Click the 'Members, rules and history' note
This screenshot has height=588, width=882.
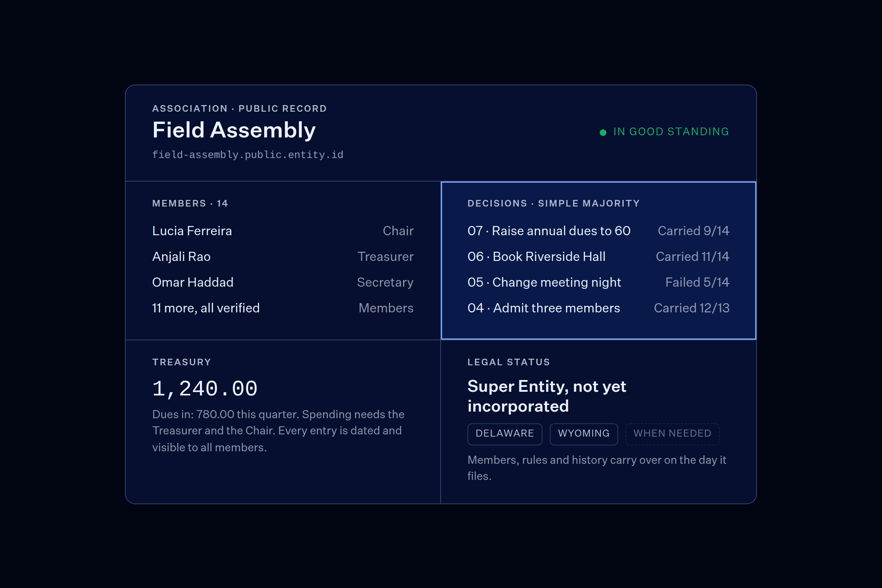click(596, 467)
